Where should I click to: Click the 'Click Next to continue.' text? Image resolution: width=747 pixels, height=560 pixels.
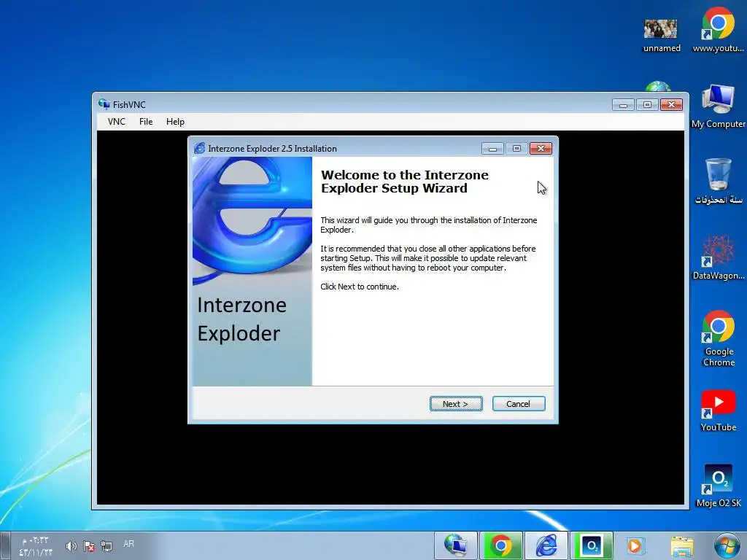coord(360,287)
